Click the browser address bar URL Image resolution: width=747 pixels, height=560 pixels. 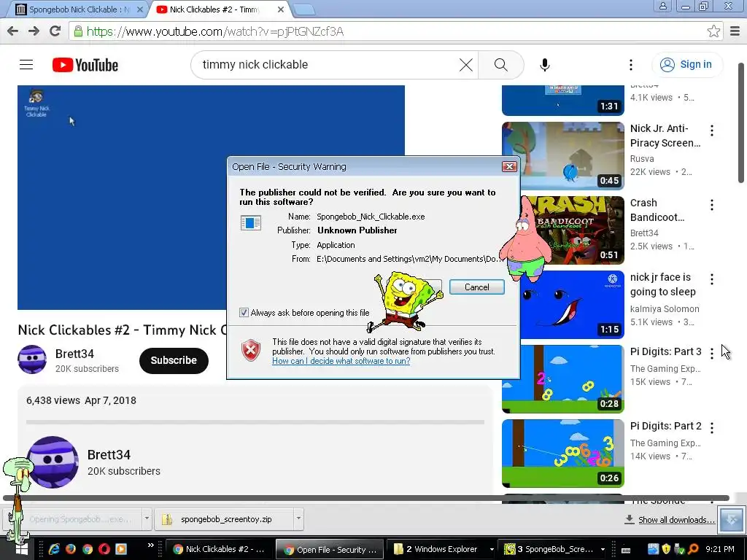coord(215,31)
